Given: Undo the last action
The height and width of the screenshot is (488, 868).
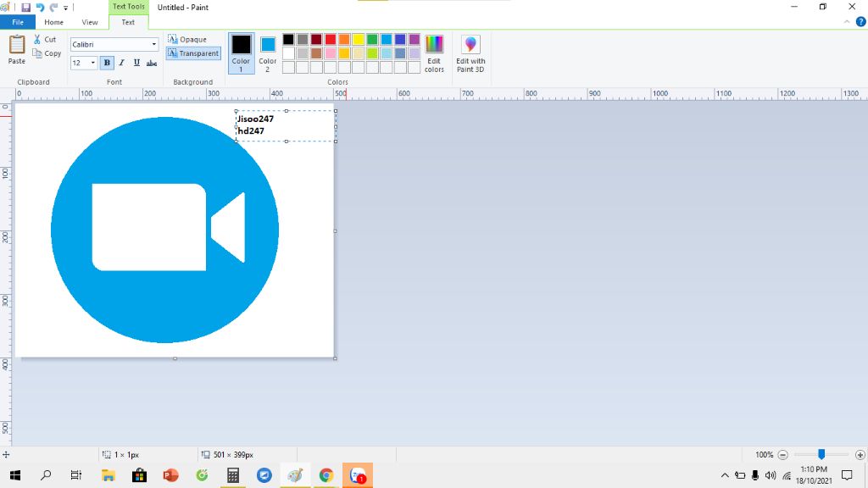Looking at the screenshot, I should tap(40, 7).
